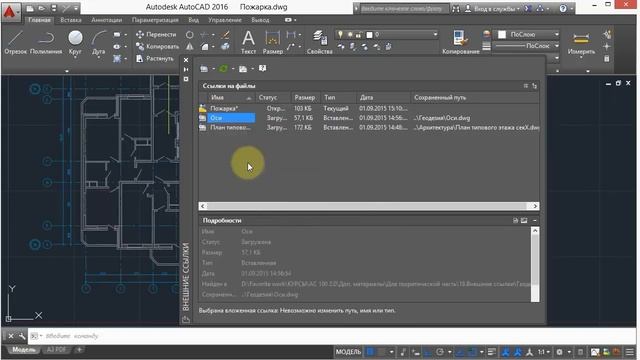Viewport: 640px width, 360px height.
Task: Toggle auto-scale annotation icon in status bar
Action: click(x=518, y=352)
